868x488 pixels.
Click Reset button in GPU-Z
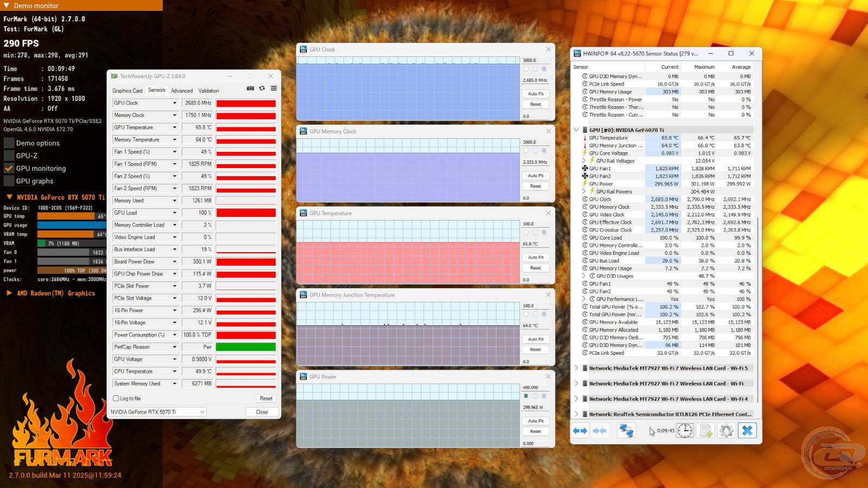266,399
